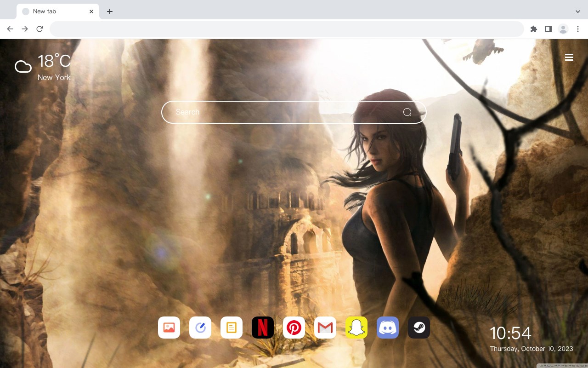Go back to previous page
This screenshot has width=588, height=368.
click(x=10, y=29)
